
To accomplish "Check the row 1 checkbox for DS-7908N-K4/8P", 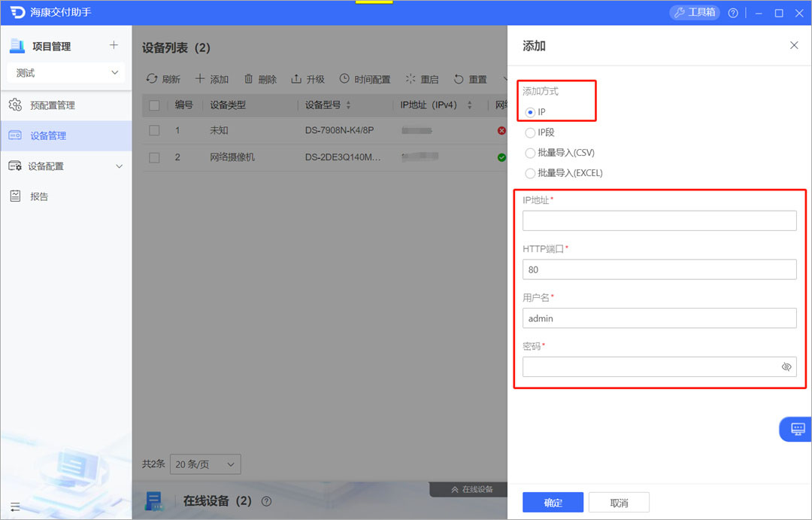I will 154,130.
